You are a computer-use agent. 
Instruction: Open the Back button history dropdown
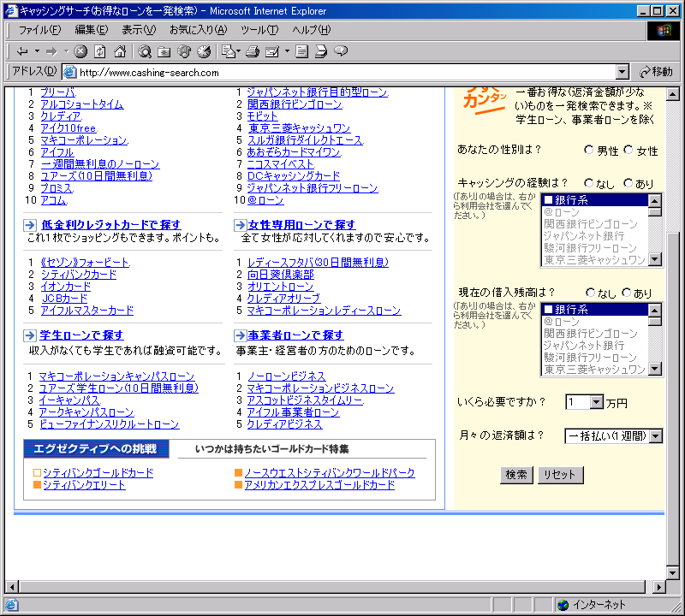coord(37,51)
